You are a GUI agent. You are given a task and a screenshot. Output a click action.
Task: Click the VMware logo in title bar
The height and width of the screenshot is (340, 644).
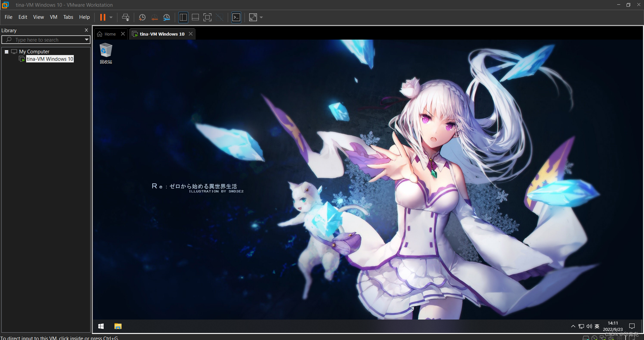[5, 5]
